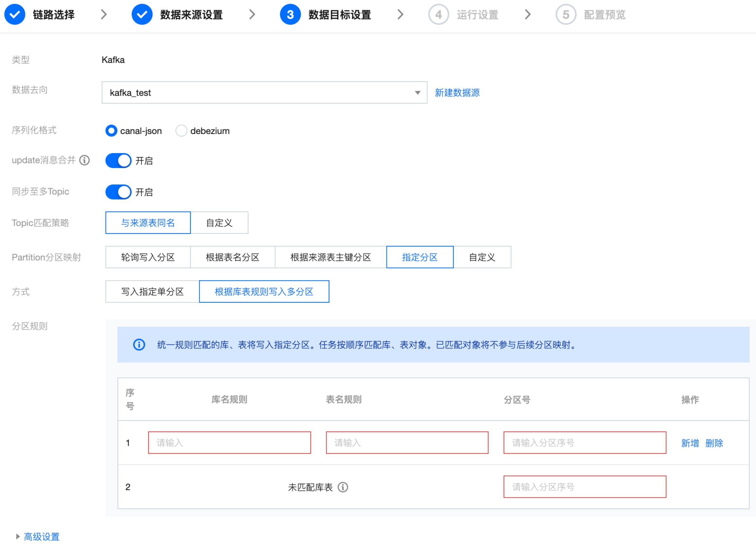The width and height of the screenshot is (756, 546).
Task: Select 根据表名分区 partition mapping
Action: tap(232, 257)
